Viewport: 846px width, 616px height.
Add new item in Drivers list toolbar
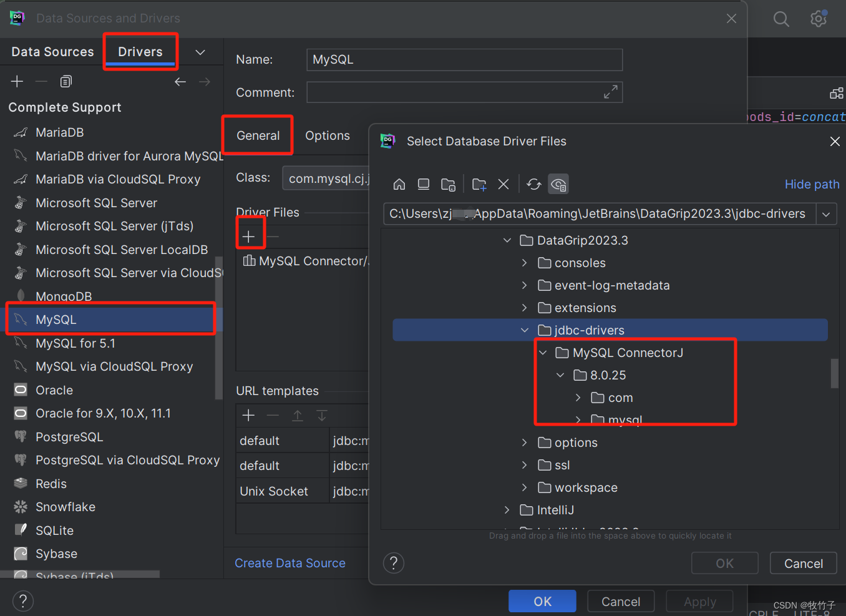coord(17,81)
